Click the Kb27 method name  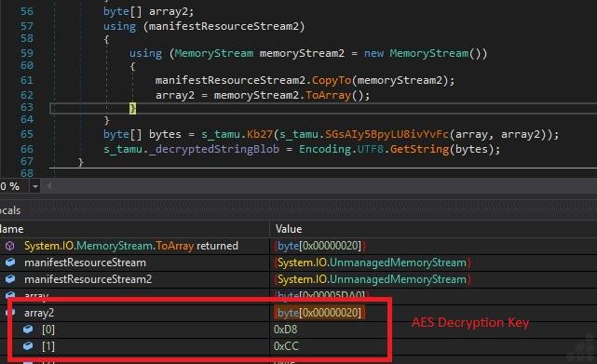(x=260, y=134)
